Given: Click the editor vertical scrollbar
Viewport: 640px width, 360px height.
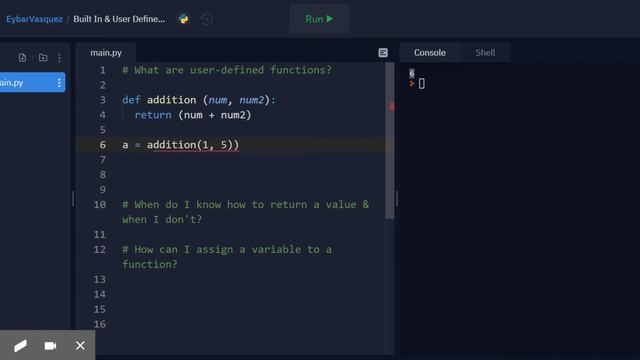Looking at the screenshot, I should 390,141.
